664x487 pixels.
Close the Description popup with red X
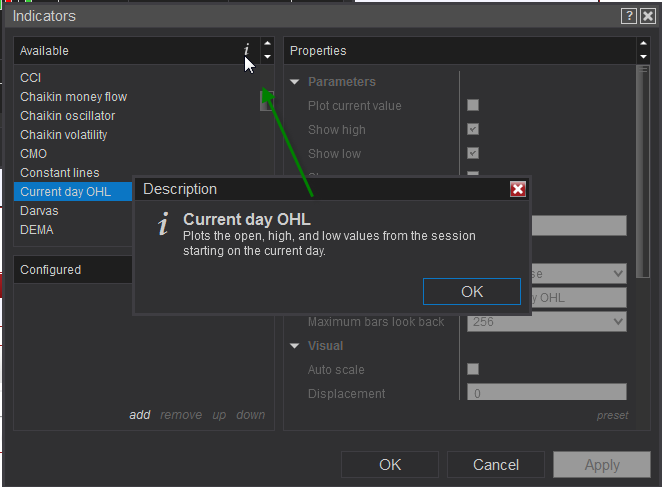coord(517,189)
